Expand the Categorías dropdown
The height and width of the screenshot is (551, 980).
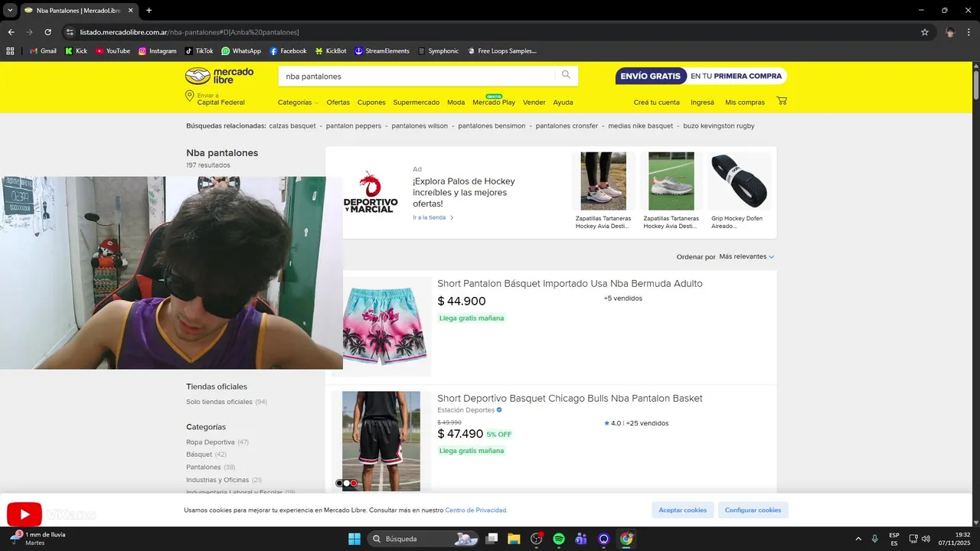click(x=299, y=102)
